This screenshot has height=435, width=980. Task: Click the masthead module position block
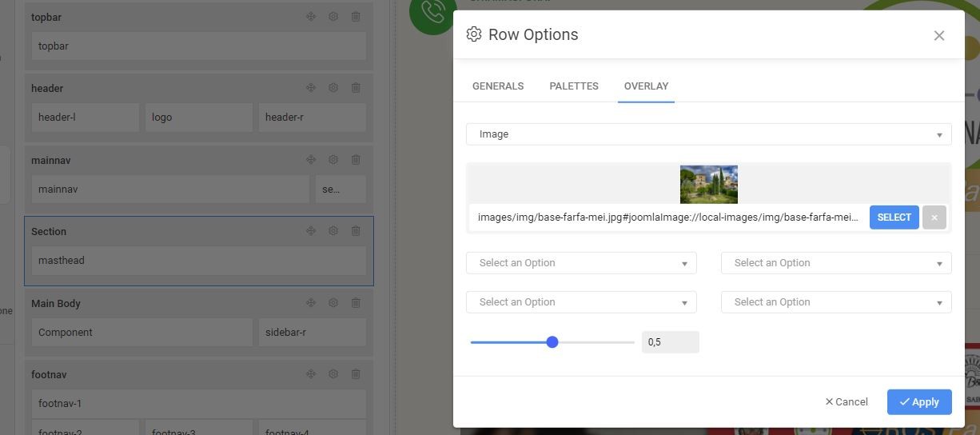pyautogui.click(x=198, y=261)
